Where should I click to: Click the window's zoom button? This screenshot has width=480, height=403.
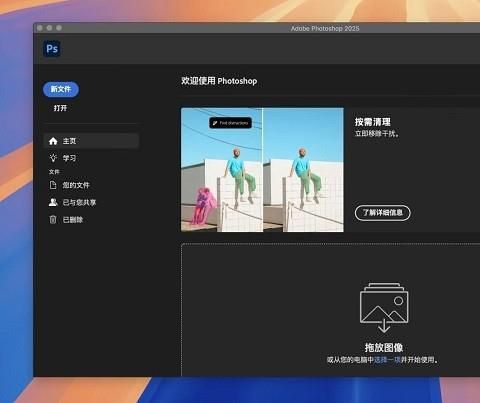(59, 28)
